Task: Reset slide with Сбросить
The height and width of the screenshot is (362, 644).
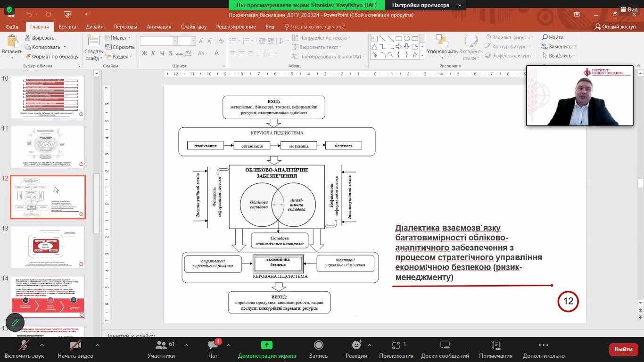Action: click(120, 47)
